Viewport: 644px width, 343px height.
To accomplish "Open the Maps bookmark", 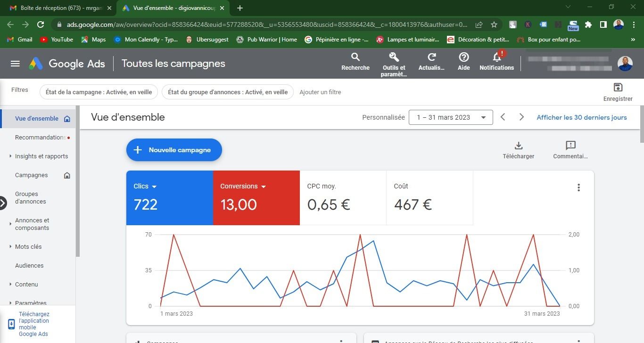I will tap(93, 40).
